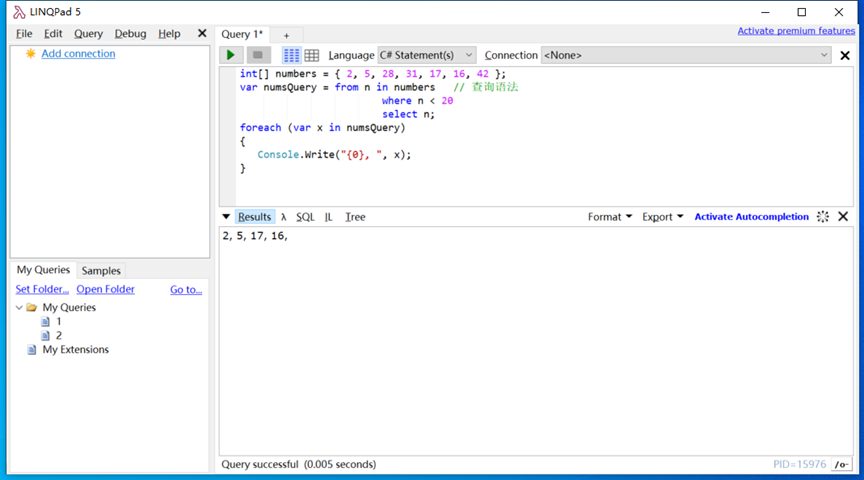Click the star icon beside Add connection
The height and width of the screenshot is (480, 864).
point(30,53)
